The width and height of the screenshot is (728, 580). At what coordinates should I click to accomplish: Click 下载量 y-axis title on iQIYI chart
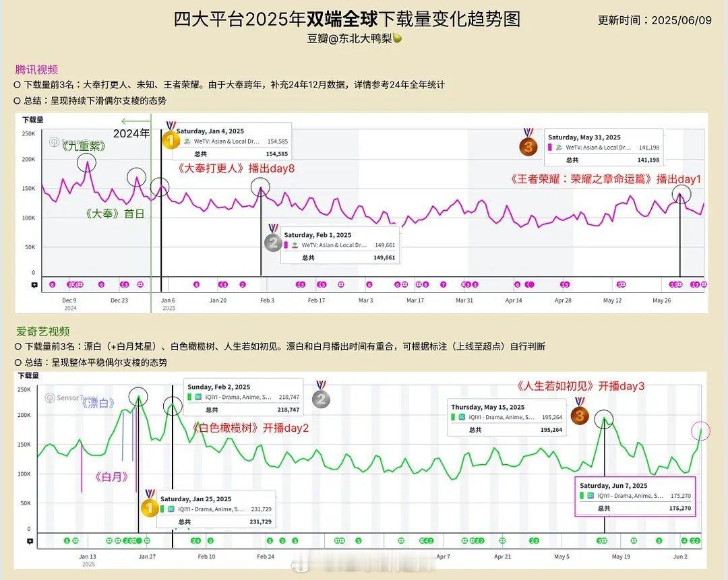[28, 375]
